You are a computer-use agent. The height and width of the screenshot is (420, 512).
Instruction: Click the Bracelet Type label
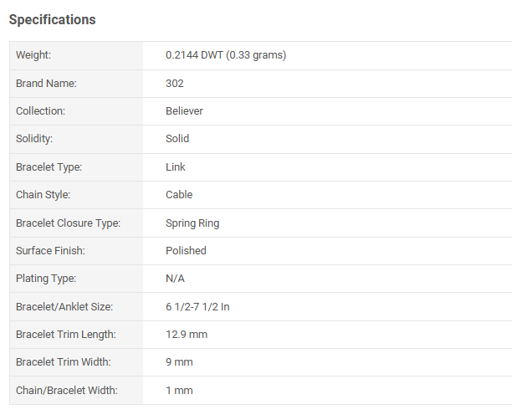[x=49, y=166]
